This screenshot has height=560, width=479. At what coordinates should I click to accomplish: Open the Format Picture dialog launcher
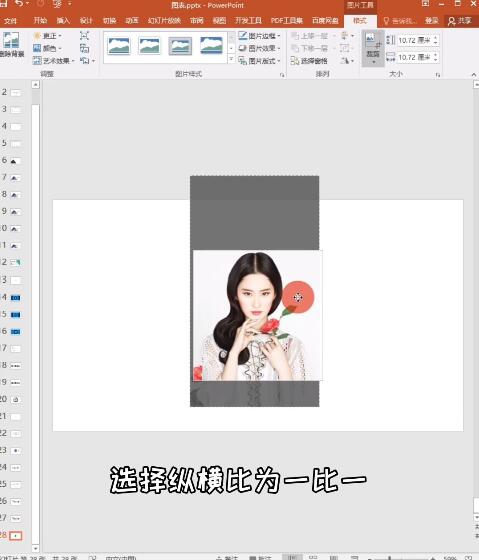(282, 75)
